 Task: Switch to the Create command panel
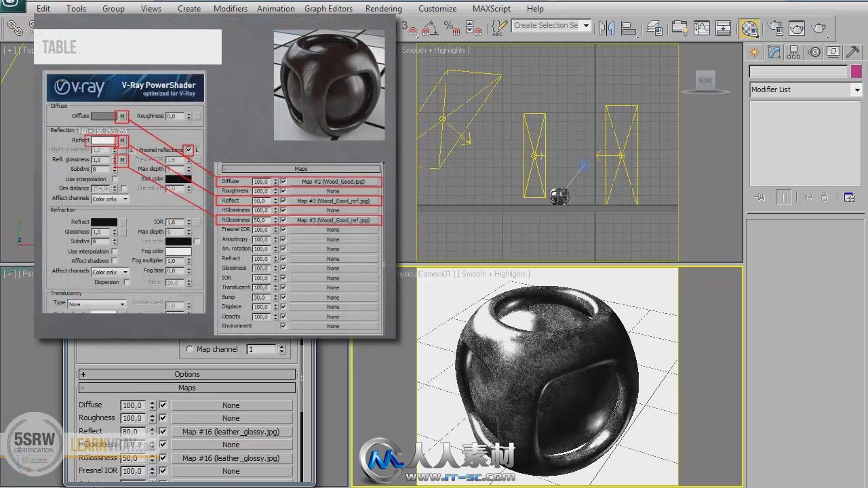pos(754,53)
